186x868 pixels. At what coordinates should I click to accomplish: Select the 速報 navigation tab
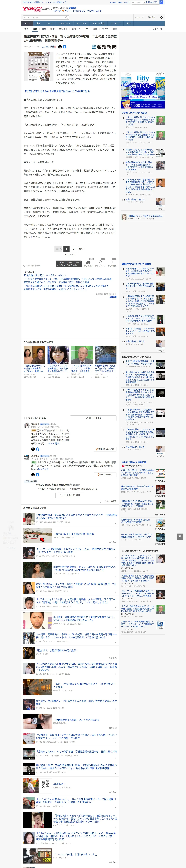click(x=38, y=24)
